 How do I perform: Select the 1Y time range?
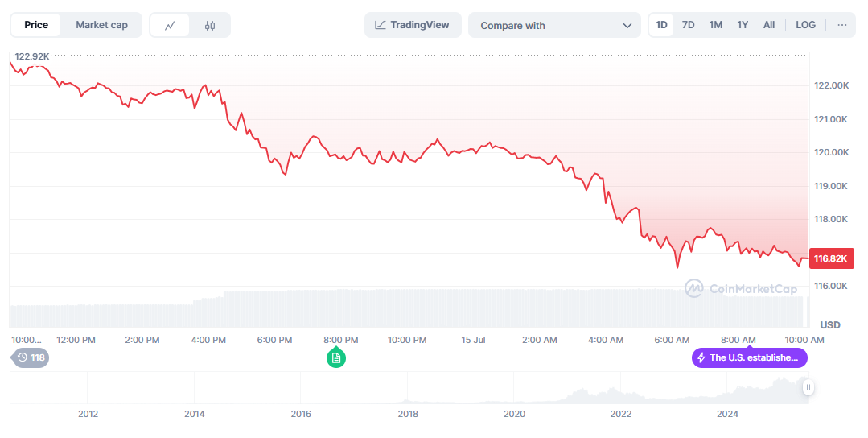tap(743, 25)
